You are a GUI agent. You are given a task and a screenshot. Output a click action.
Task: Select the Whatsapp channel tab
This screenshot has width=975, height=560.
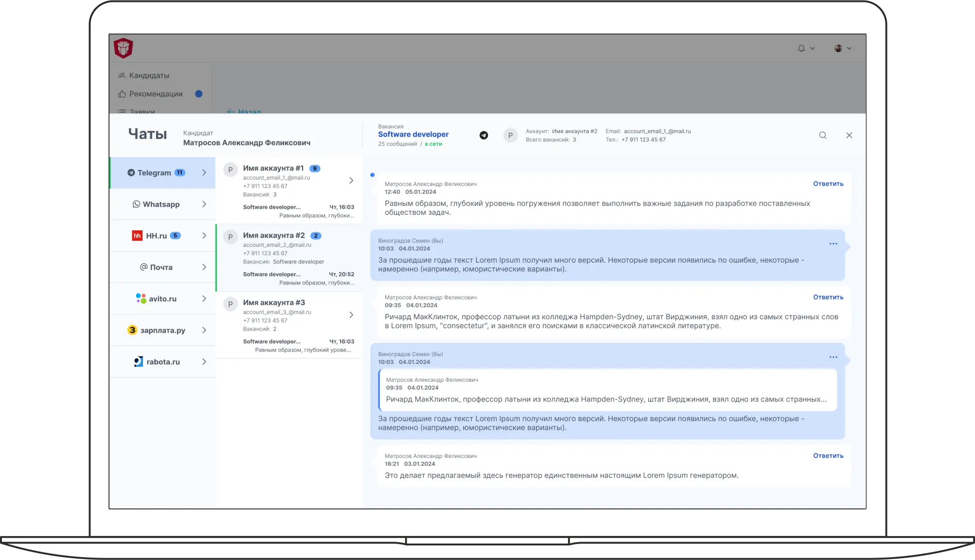coord(161,205)
